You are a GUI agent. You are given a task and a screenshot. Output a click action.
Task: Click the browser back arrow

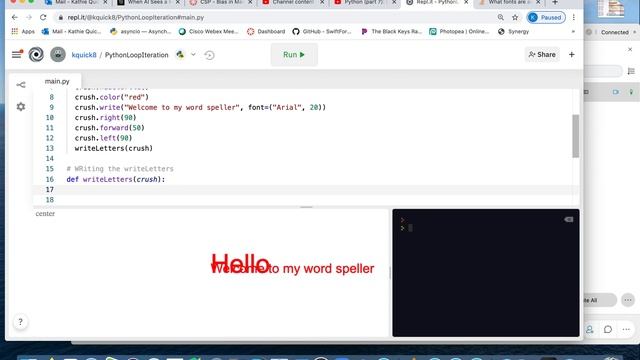(15, 17)
